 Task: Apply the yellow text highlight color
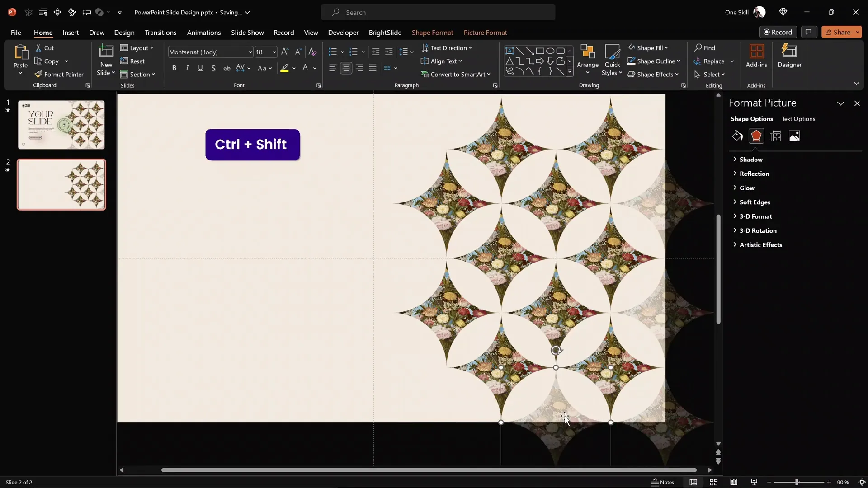click(284, 68)
